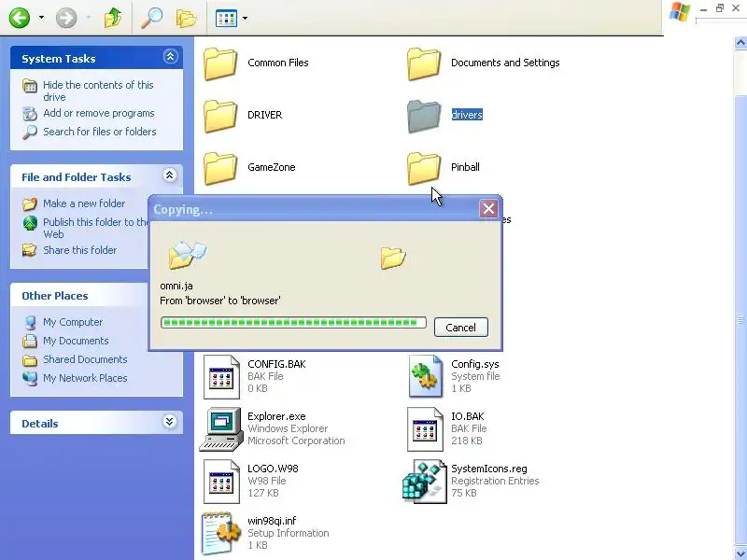Screen dimensions: 747x560
Task: Click the vertical scrollbar thumb
Action: (740, 320)
